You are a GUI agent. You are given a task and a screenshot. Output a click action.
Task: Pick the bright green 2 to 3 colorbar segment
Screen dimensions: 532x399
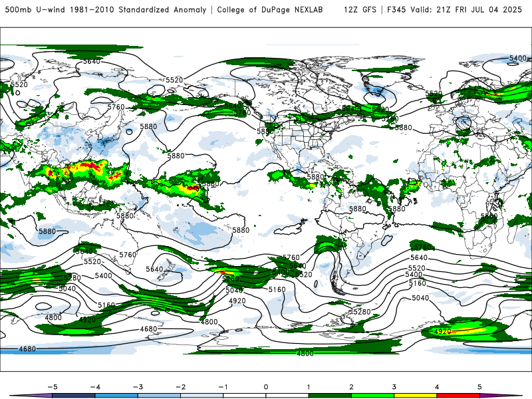tap(373, 396)
